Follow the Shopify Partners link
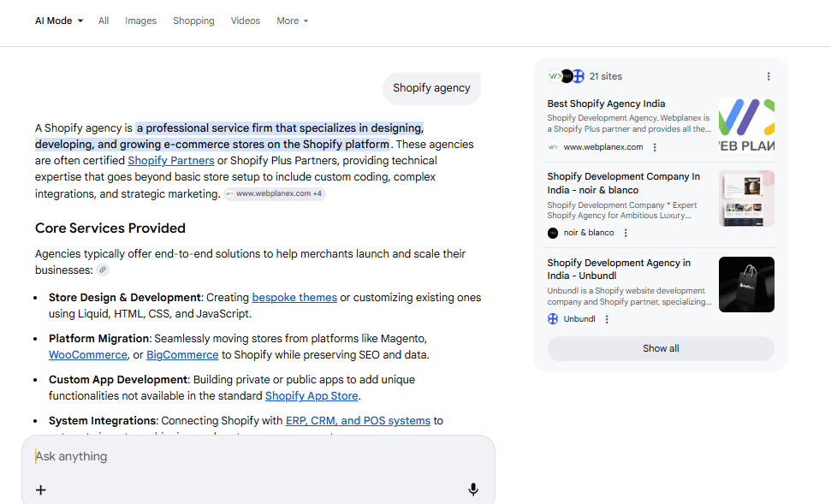This screenshot has height=504, width=831. tap(170, 161)
